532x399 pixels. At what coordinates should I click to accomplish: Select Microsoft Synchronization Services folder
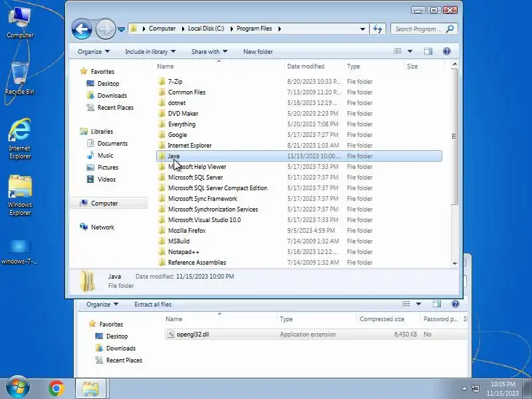coord(213,209)
